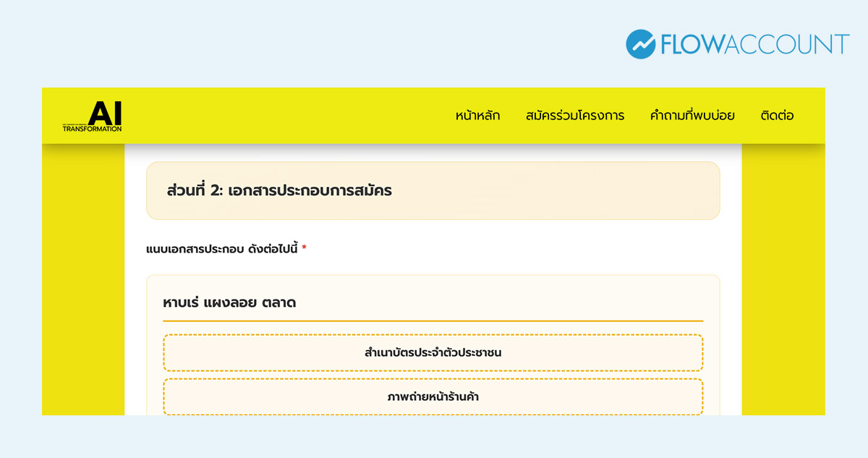The image size is (868, 458).
Task: Click the FlowAccount arrow graph icon
Action: (641, 43)
